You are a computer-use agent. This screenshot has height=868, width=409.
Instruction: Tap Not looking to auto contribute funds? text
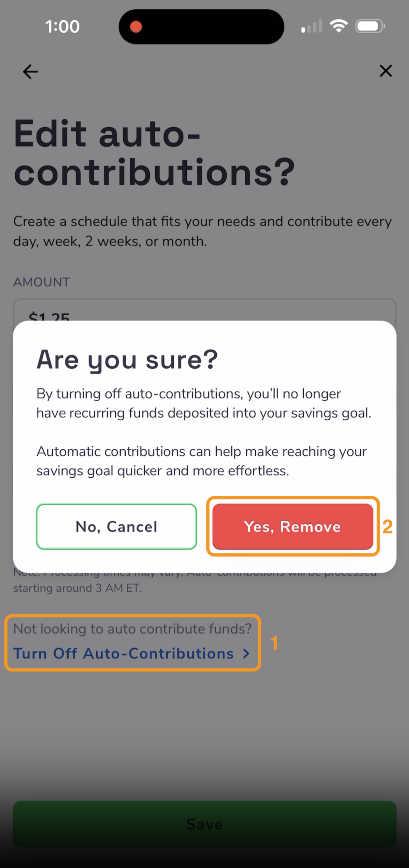tap(132, 629)
